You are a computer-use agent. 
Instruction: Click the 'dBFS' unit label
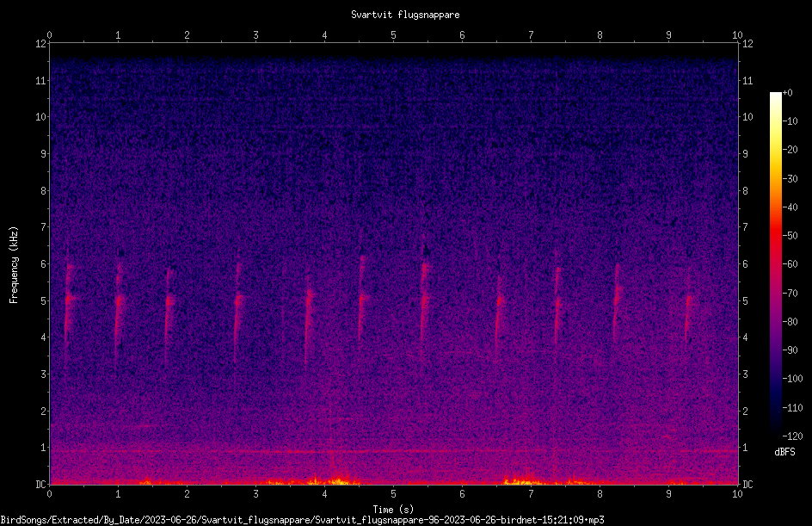click(x=784, y=452)
